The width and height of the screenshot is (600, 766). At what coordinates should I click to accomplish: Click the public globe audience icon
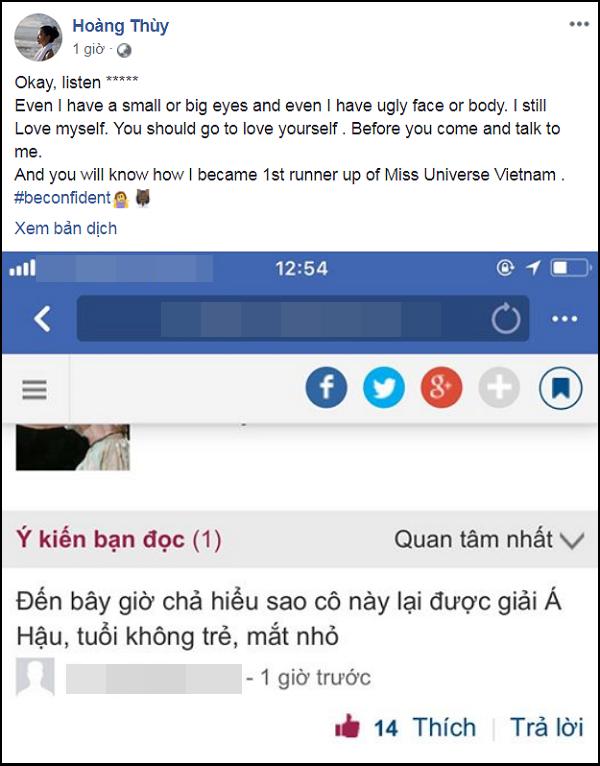[x=124, y=50]
